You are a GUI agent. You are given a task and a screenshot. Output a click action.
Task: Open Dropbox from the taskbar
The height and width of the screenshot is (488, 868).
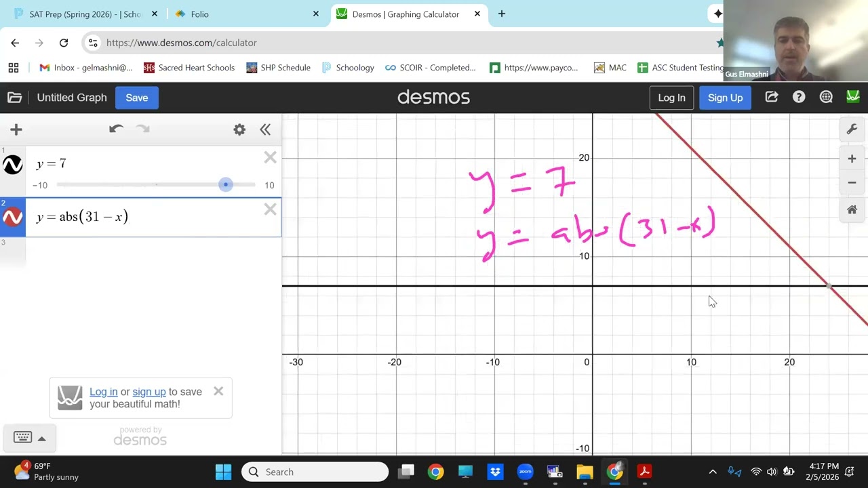click(x=495, y=472)
